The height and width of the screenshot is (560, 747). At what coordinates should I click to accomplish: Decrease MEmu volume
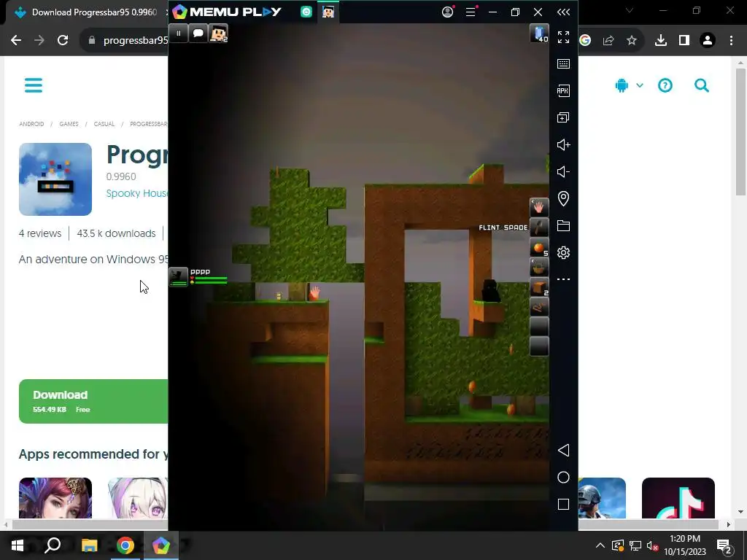(x=563, y=172)
